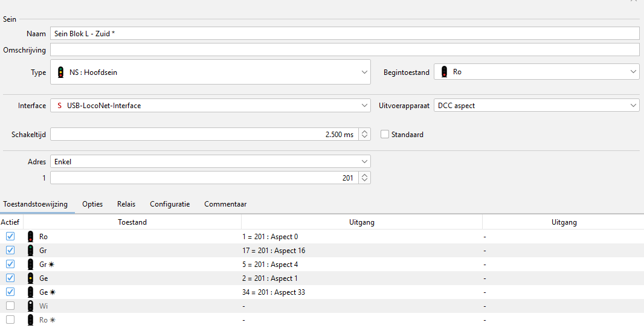Enable the Actief checkbox for Wi
Viewport: 644px width, 334px height.
pos(10,306)
